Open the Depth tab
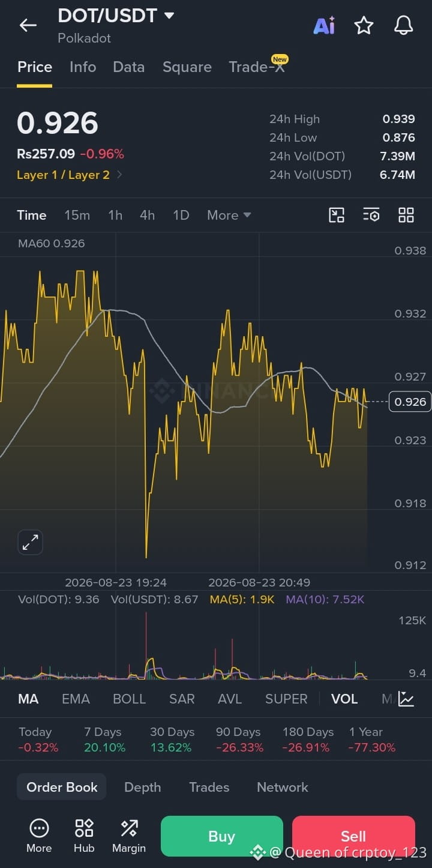 [x=142, y=787]
